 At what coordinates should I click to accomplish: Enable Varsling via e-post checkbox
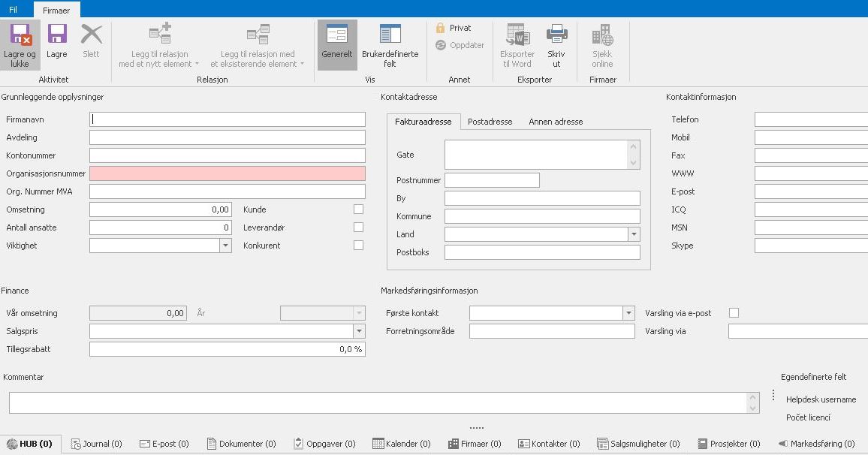pos(734,313)
